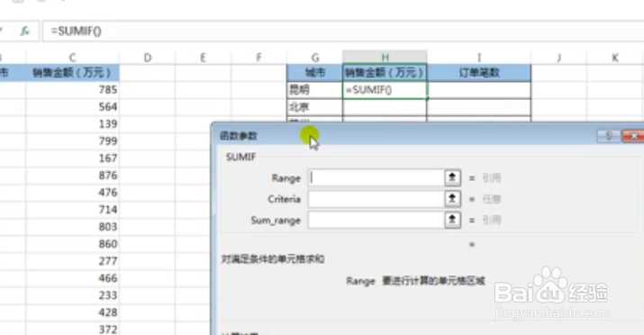Close the function arguments dialog
Screen dimensions: 644x335
634,136
